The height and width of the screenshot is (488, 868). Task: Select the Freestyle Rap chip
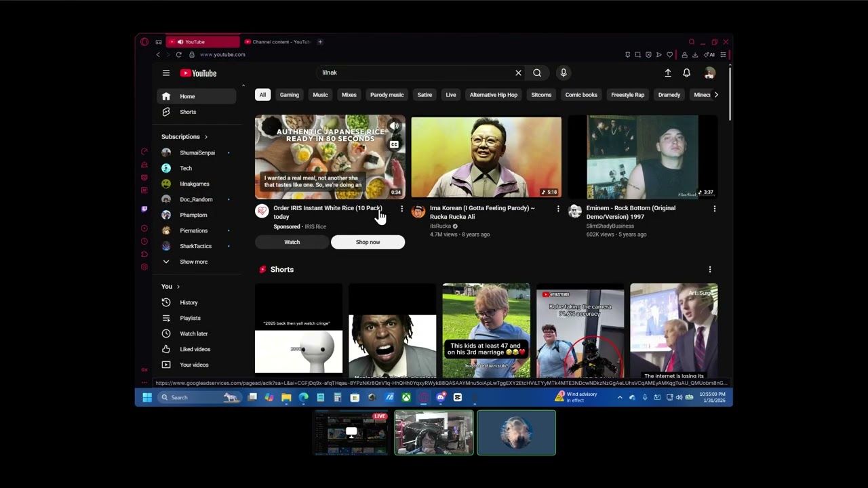[x=628, y=95]
